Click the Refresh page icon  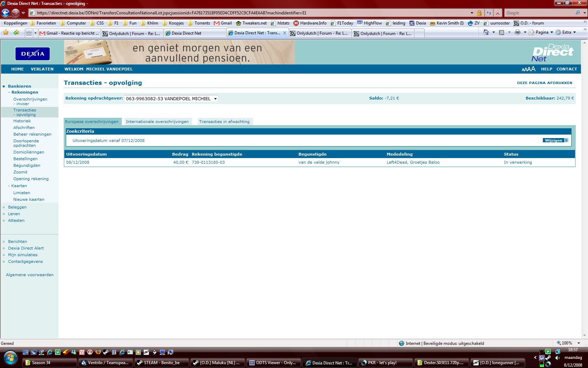point(489,13)
